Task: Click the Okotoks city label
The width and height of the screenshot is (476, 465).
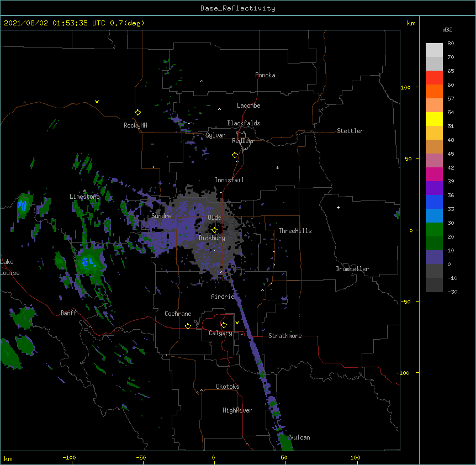Action: pyautogui.click(x=228, y=387)
